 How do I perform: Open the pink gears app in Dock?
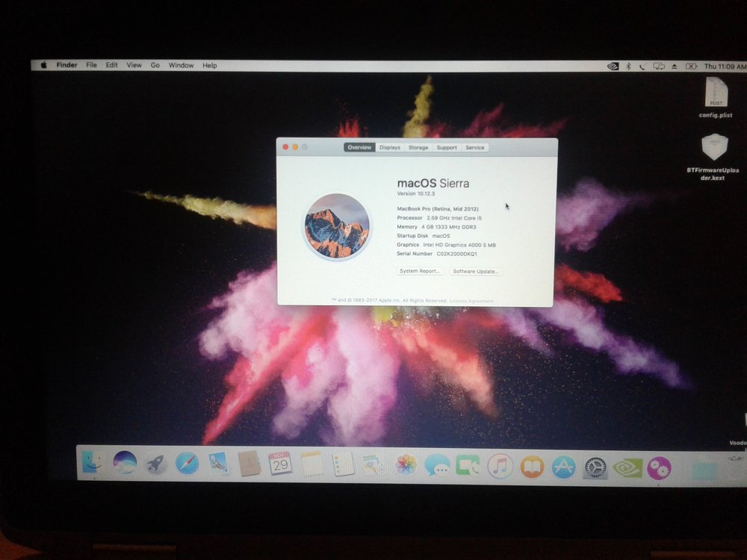click(659, 468)
